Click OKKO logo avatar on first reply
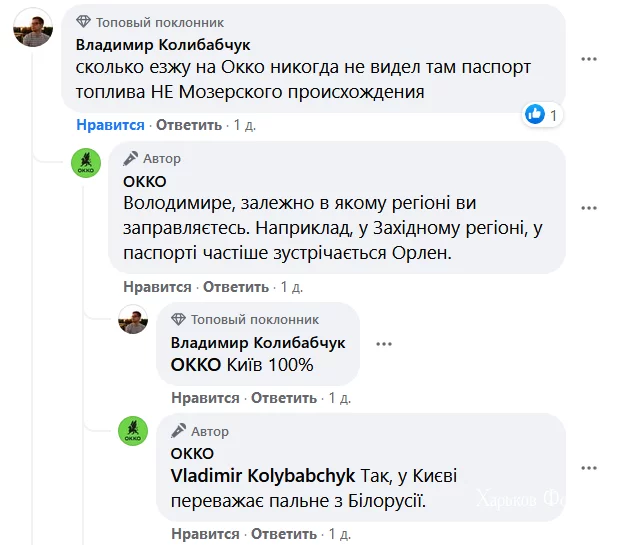Image resolution: width=618 pixels, height=545 pixels. pyautogui.click(x=87, y=162)
